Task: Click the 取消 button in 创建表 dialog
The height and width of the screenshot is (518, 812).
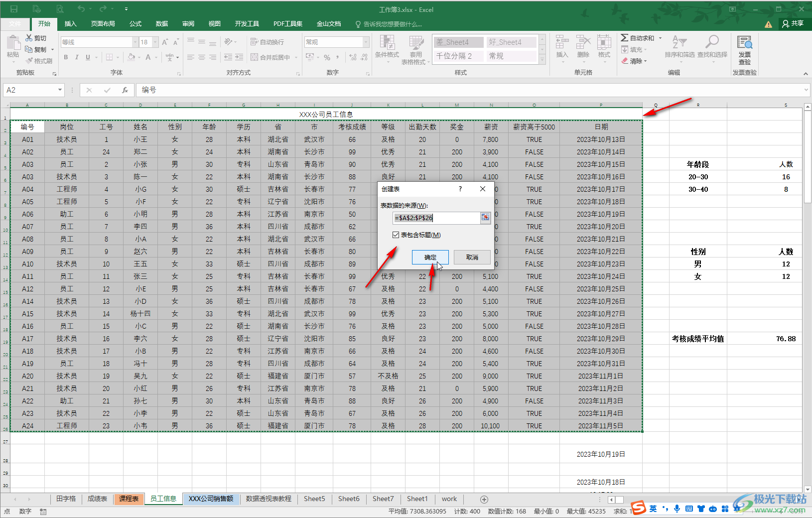Action: 472,258
